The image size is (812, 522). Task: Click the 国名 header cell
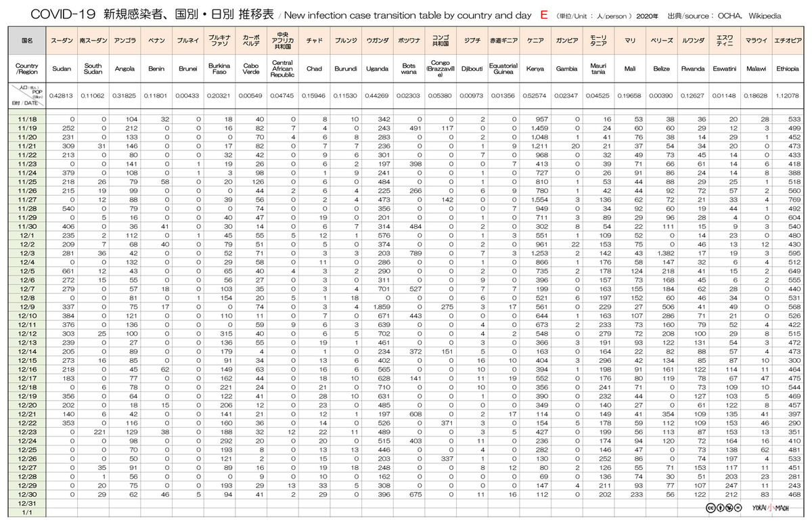click(x=28, y=41)
